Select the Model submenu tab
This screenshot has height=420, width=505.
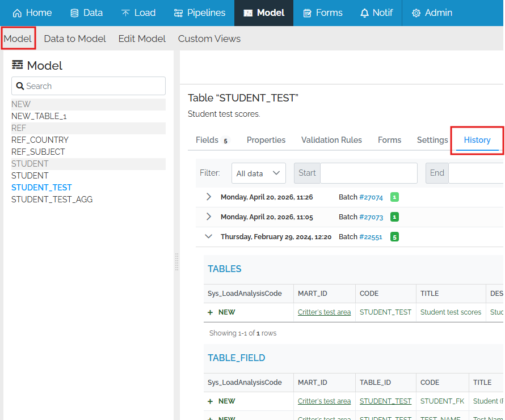click(18, 39)
